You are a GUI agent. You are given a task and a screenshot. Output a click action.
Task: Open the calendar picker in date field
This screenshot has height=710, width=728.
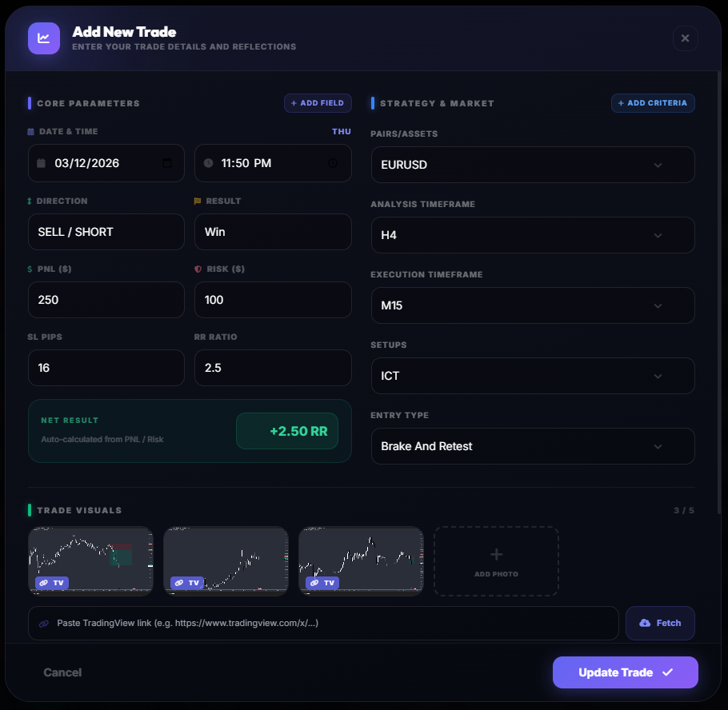point(166,163)
